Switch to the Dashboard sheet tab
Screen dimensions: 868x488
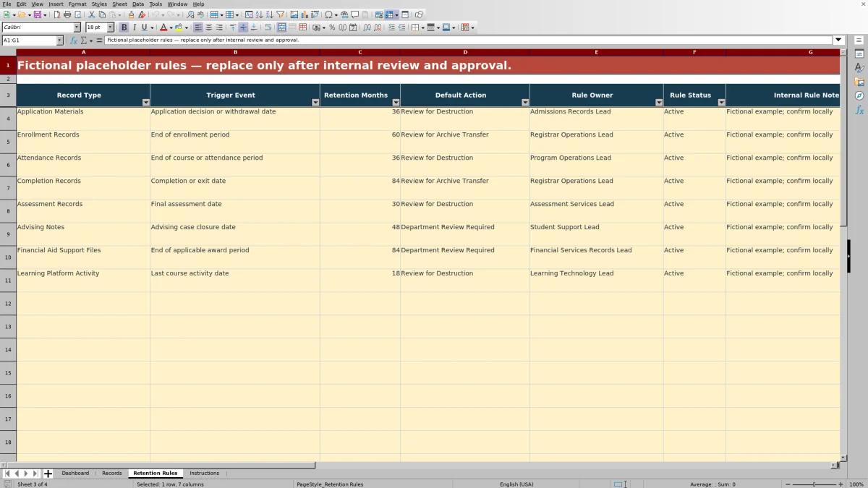[75, 474]
